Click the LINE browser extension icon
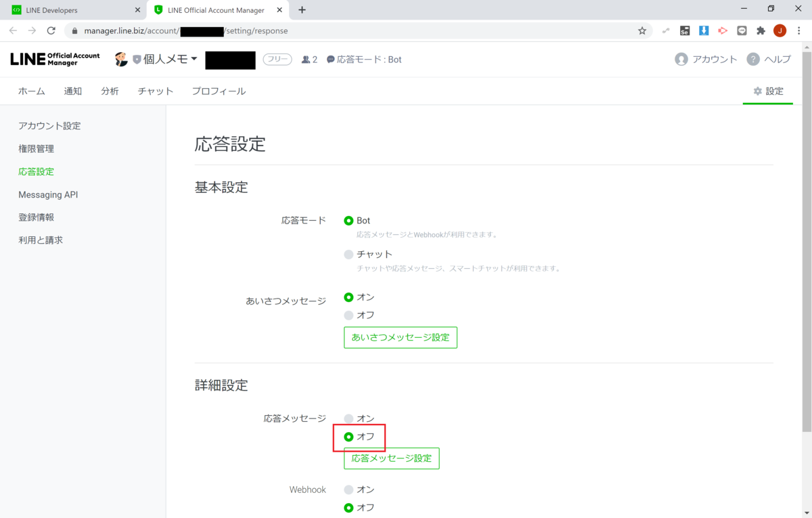The width and height of the screenshot is (812, 518). 742,30
